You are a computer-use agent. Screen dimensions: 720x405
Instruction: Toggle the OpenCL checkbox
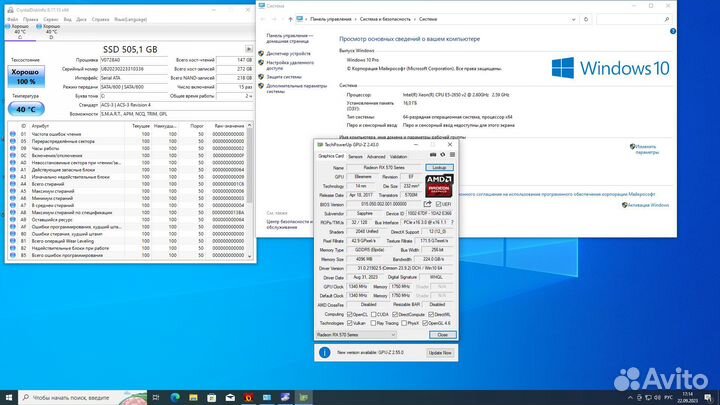[350, 315]
